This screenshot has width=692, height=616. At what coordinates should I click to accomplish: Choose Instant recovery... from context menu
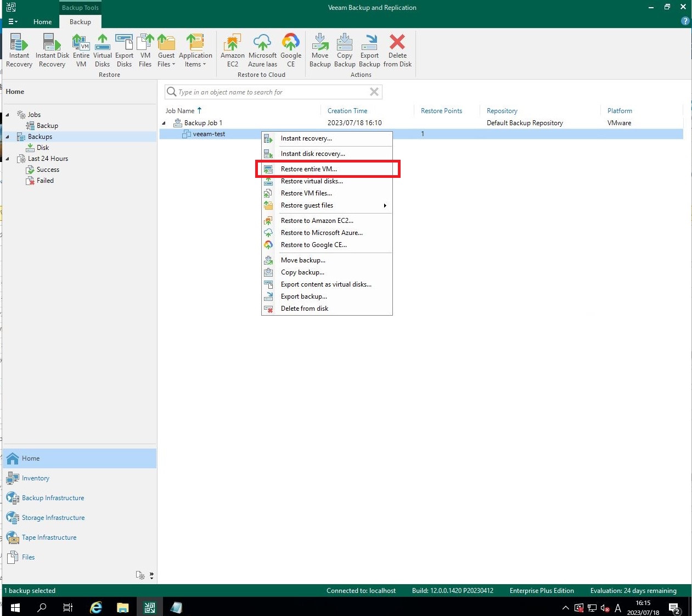click(x=327, y=138)
